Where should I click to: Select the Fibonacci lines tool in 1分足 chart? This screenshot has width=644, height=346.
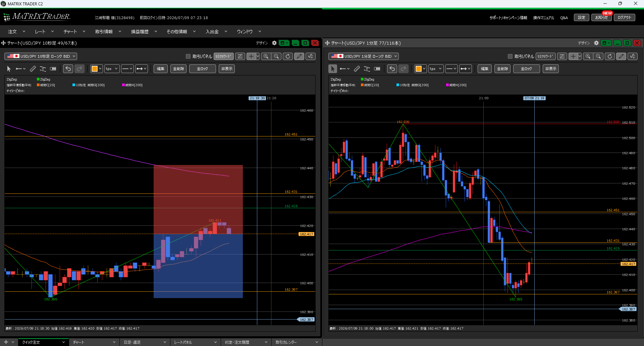367,69
